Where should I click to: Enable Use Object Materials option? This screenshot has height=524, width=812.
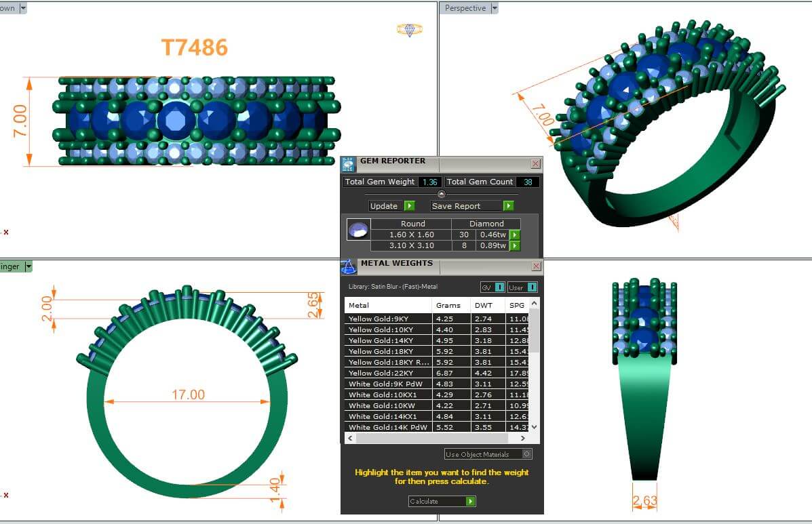[x=527, y=454]
